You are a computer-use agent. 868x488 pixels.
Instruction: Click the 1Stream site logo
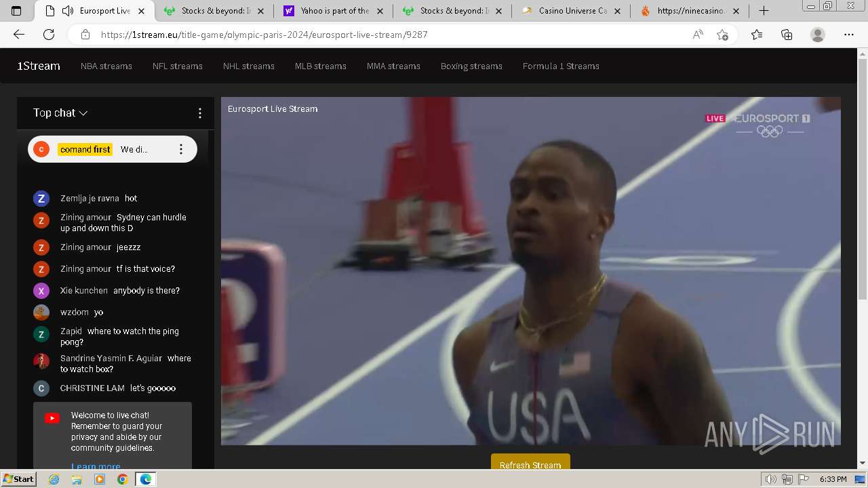[39, 66]
